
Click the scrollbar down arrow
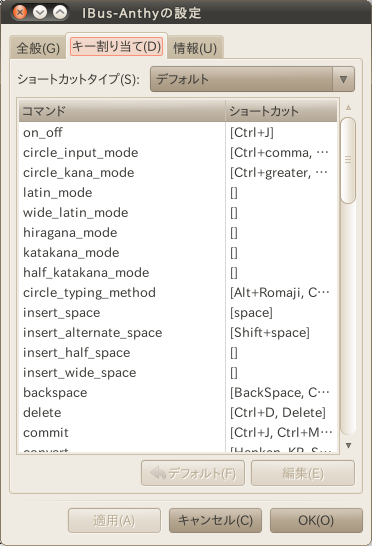348,445
